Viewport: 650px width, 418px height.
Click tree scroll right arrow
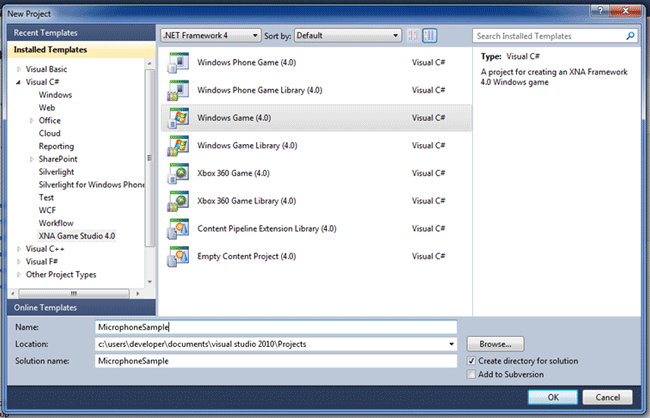coord(138,294)
